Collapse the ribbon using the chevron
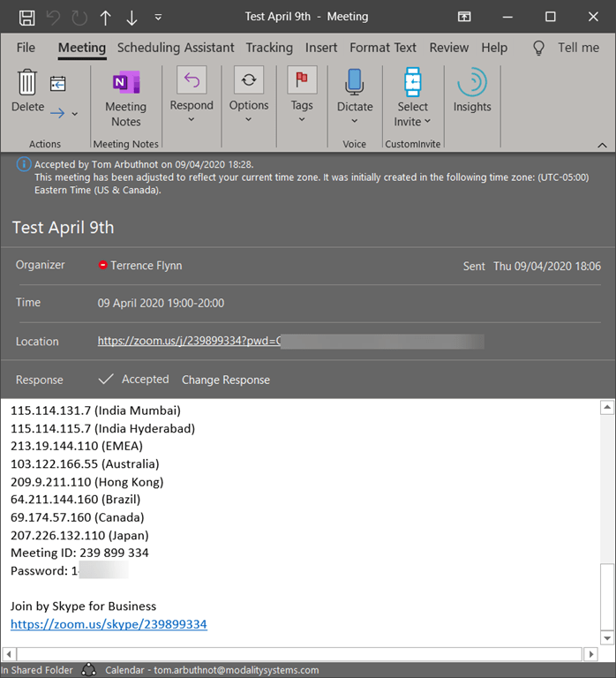This screenshot has width=616, height=678. click(602, 145)
